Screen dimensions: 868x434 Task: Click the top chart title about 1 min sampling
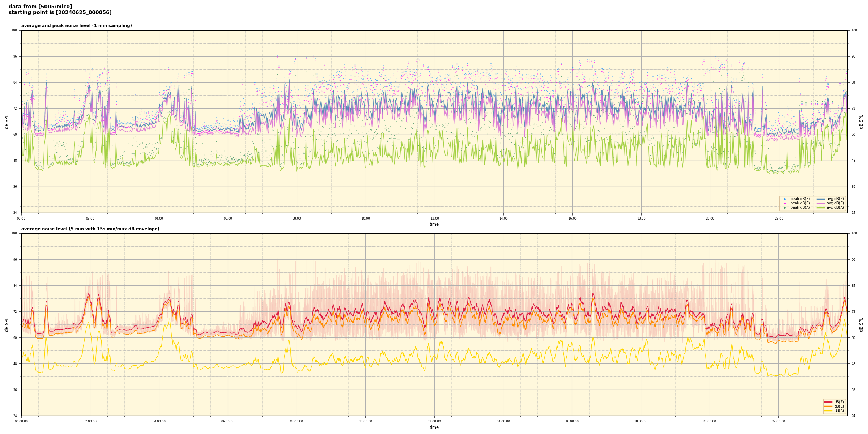point(76,26)
